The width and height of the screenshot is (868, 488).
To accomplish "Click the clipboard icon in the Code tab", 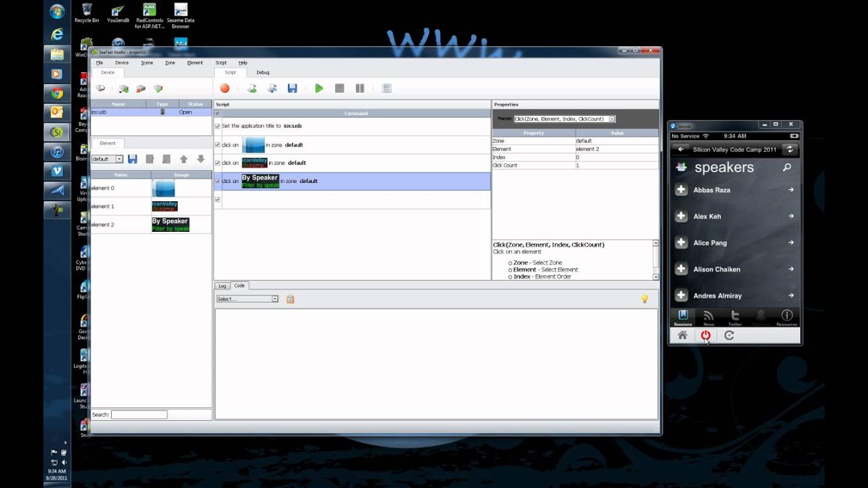I will (x=290, y=299).
